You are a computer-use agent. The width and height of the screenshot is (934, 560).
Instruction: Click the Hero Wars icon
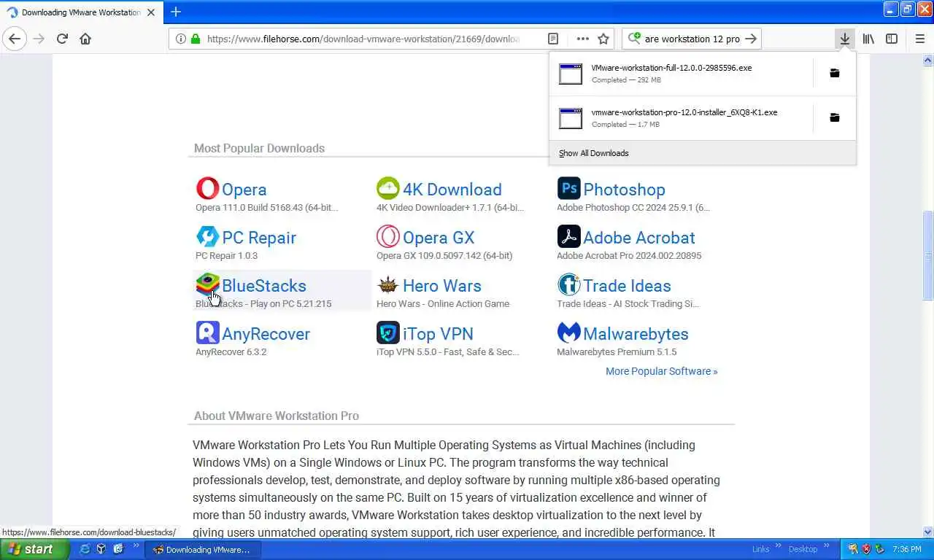click(x=388, y=284)
